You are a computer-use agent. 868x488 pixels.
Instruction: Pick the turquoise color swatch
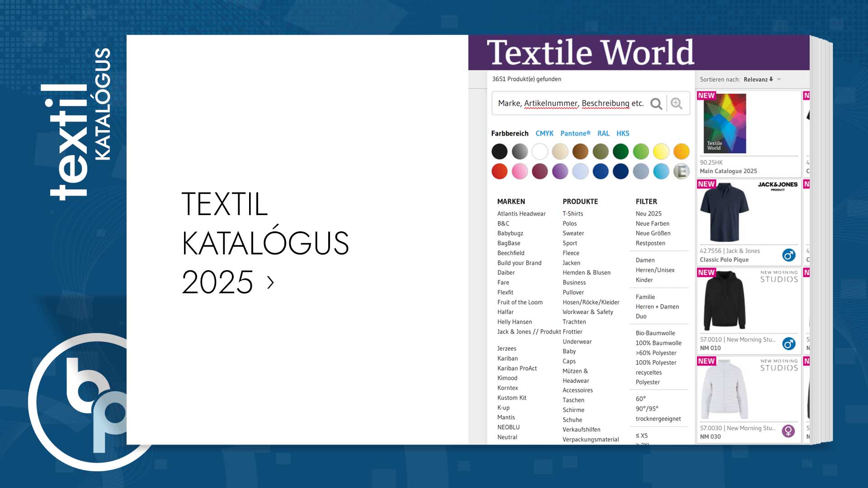pos(661,171)
